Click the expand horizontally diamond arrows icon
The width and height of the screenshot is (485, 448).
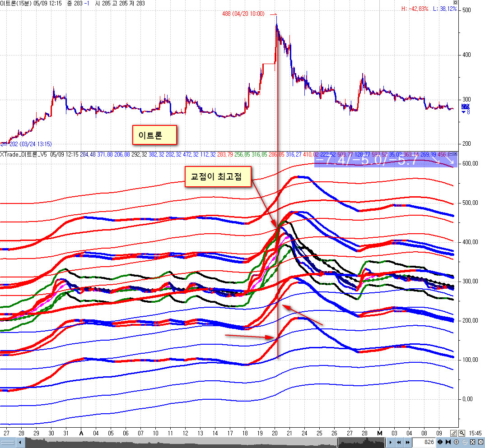(440, 442)
